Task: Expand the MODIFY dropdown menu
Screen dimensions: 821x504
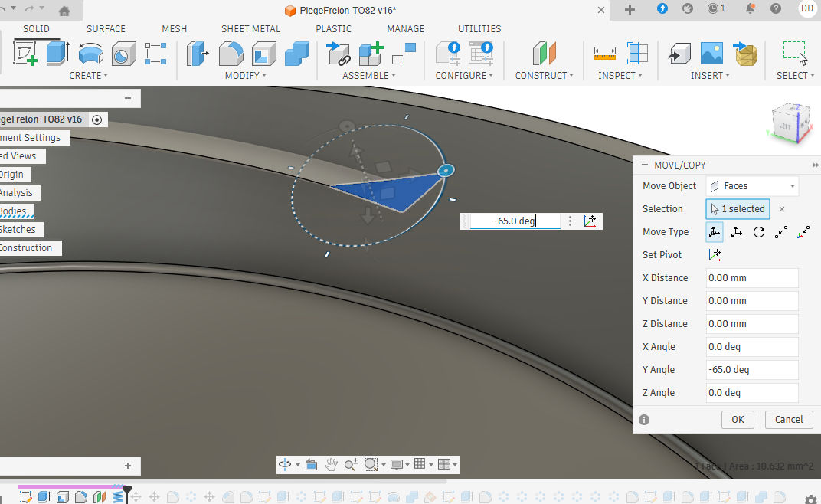Action: point(245,76)
